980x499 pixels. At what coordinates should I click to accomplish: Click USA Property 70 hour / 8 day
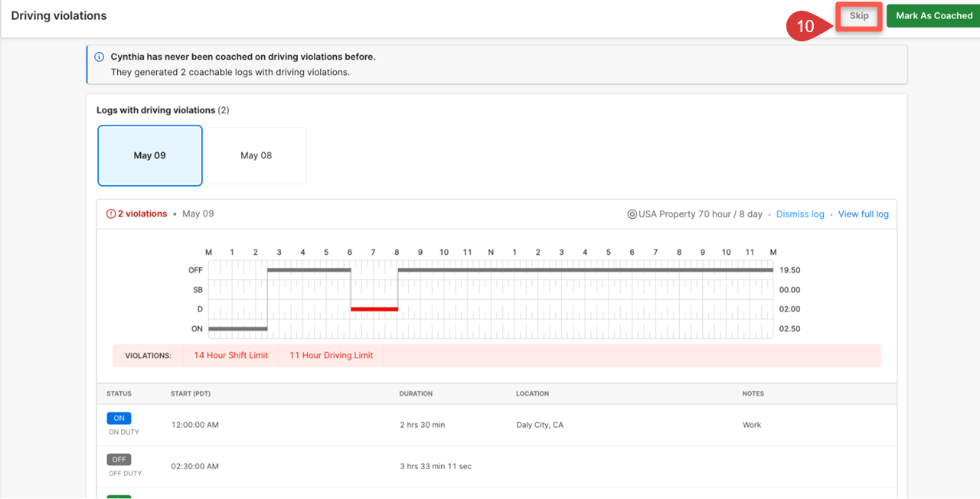tap(701, 214)
